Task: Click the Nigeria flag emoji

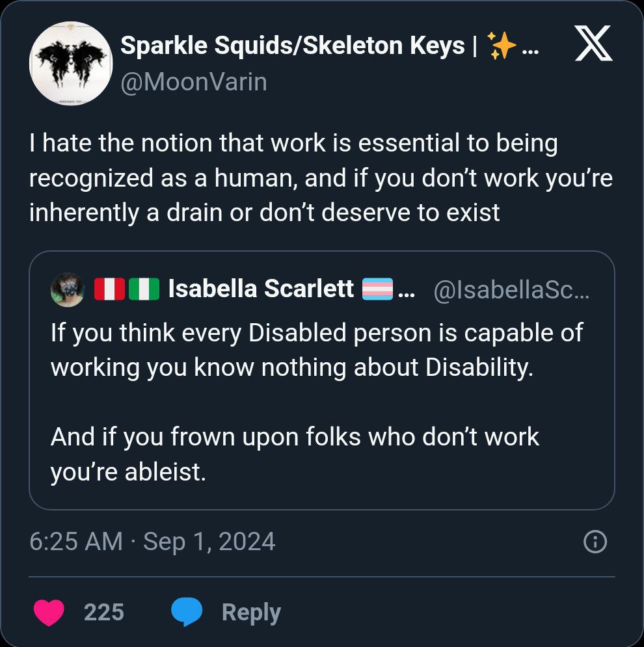Action: pos(143,289)
